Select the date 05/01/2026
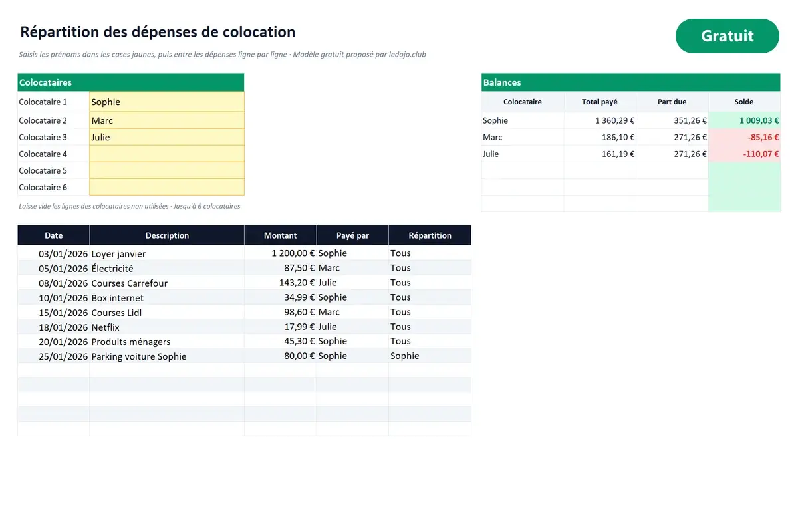The image size is (798, 532). click(54, 268)
